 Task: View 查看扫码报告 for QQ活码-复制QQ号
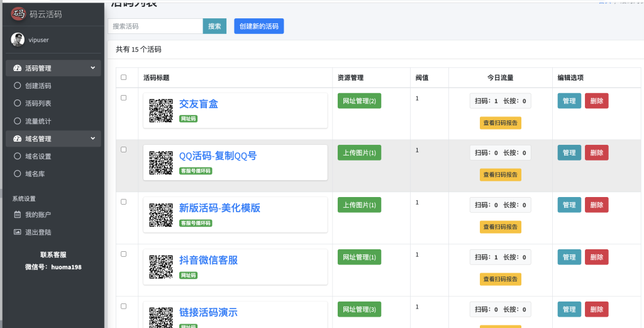tap(500, 174)
